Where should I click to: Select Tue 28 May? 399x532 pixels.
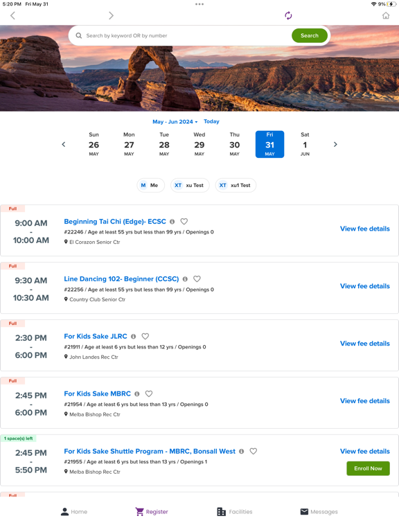click(164, 145)
